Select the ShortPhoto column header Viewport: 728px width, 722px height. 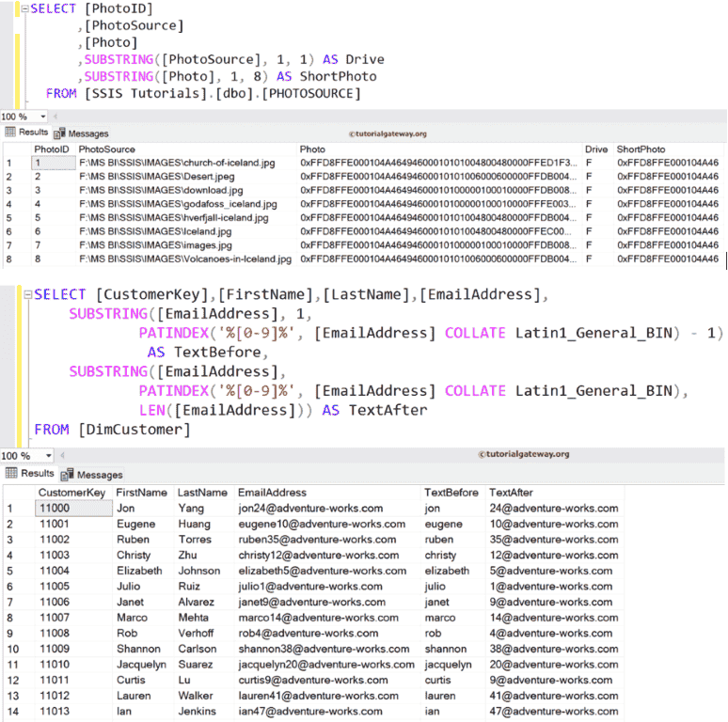point(669,149)
